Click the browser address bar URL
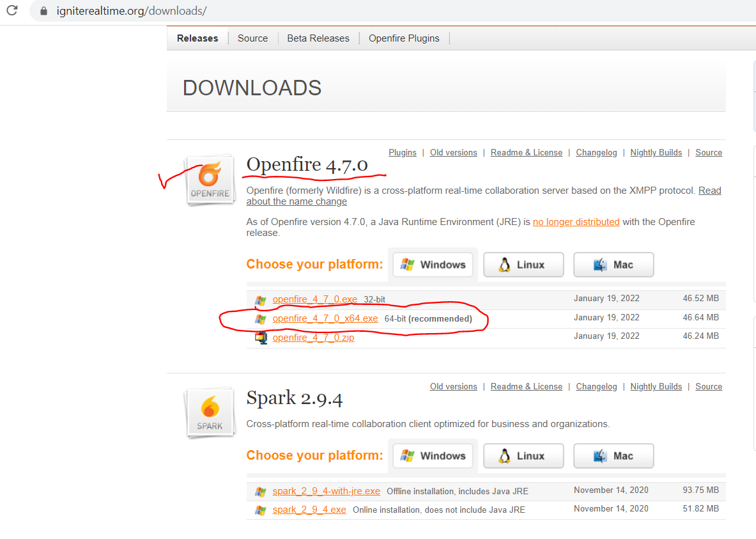 coord(132,11)
